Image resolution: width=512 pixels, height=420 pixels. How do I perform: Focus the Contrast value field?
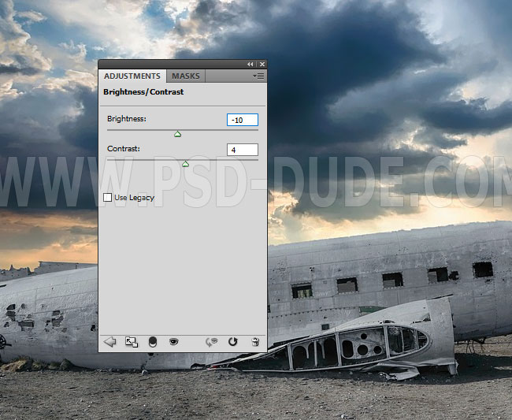click(x=243, y=150)
